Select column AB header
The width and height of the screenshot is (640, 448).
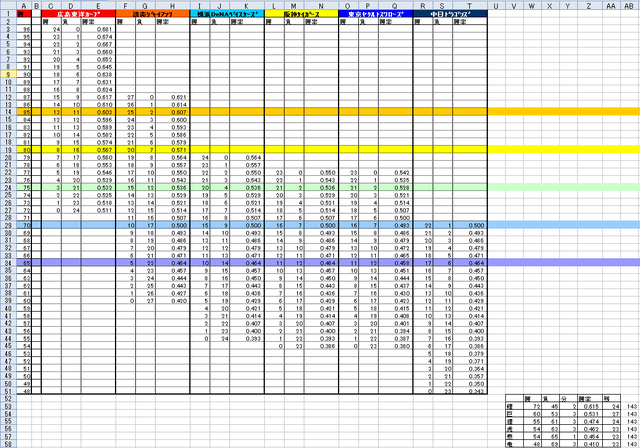coord(629,6)
